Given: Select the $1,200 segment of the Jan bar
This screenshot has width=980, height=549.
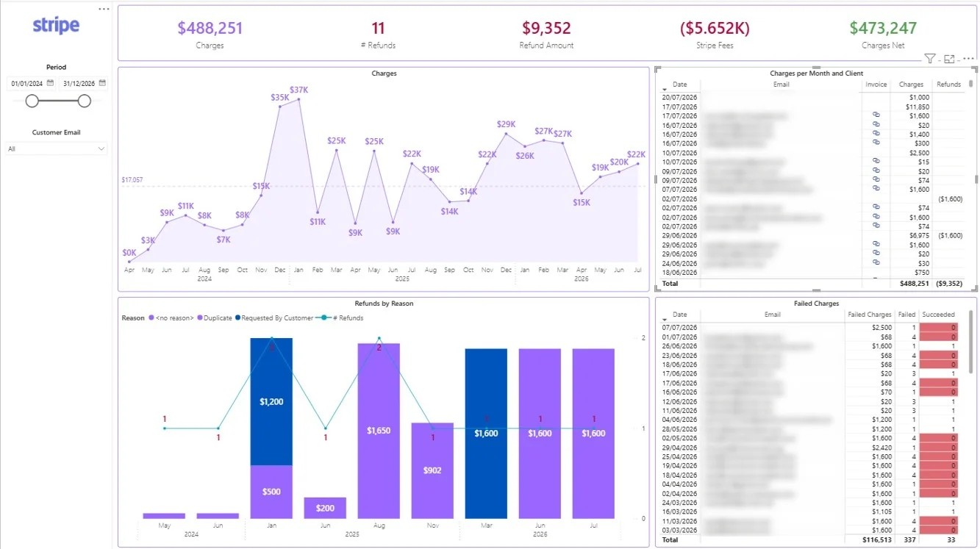Looking at the screenshot, I should coord(271,401).
